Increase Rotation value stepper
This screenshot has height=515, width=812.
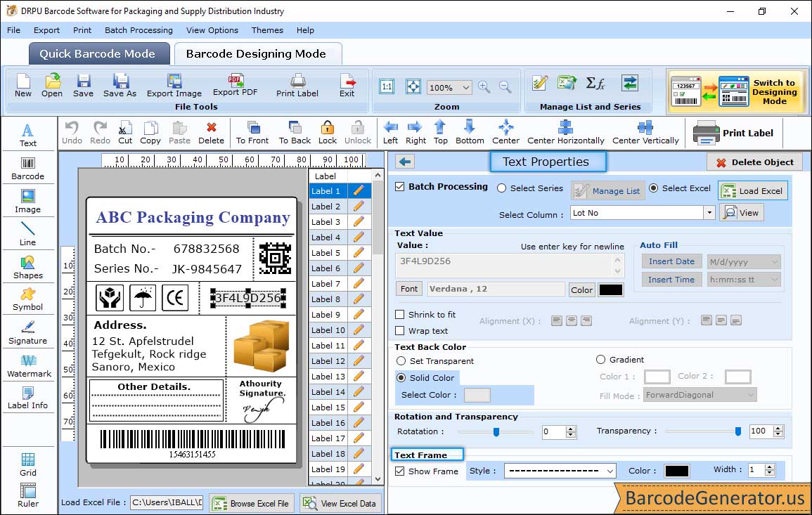(x=571, y=429)
